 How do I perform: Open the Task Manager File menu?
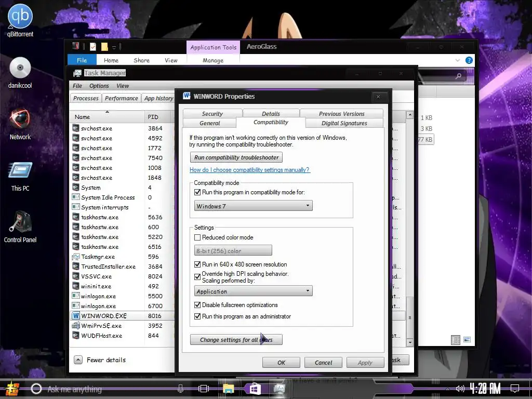(x=77, y=86)
